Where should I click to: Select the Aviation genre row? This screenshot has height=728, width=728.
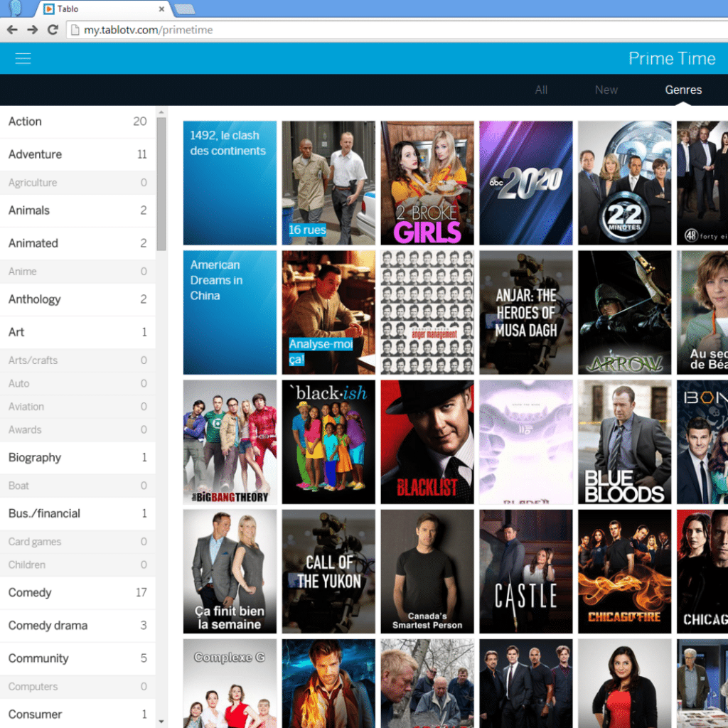point(77,407)
